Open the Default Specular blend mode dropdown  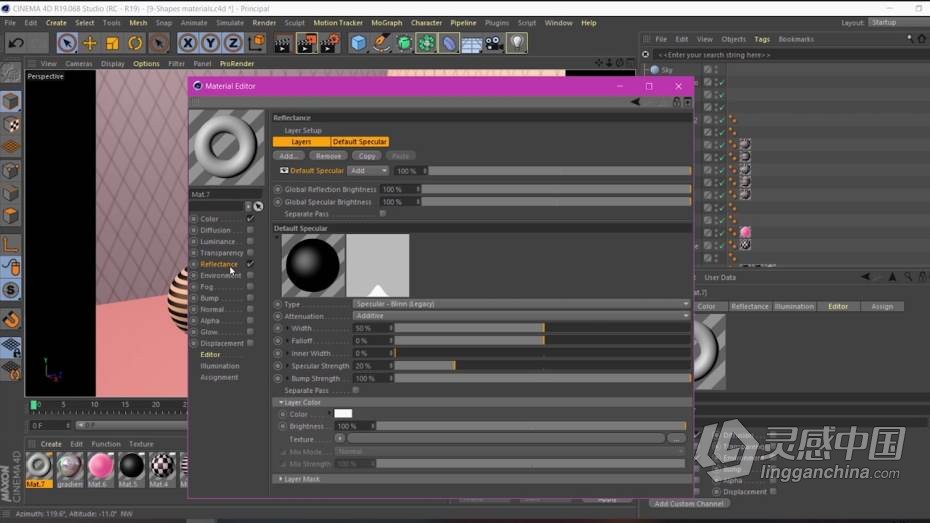pyautogui.click(x=368, y=171)
